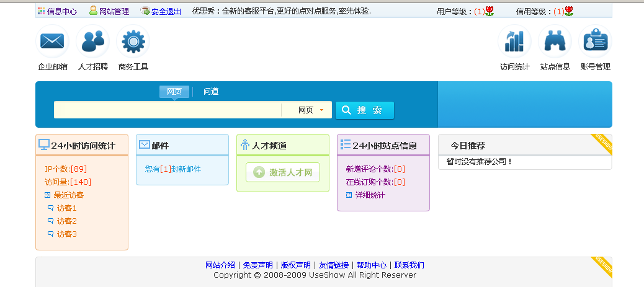Select the 网页 search tab
Viewport: 644px width, 287px height.
(174, 92)
